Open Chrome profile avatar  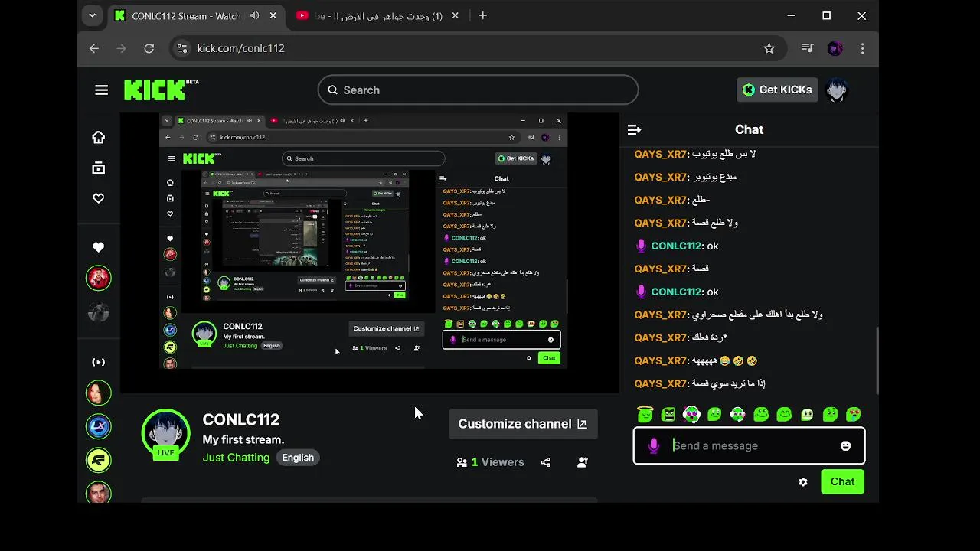[835, 48]
